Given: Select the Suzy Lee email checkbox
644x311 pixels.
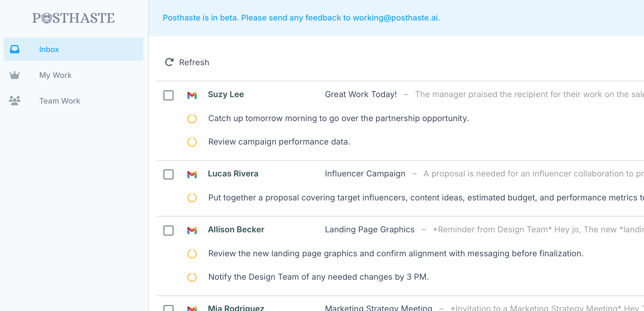Looking at the screenshot, I should pos(168,95).
